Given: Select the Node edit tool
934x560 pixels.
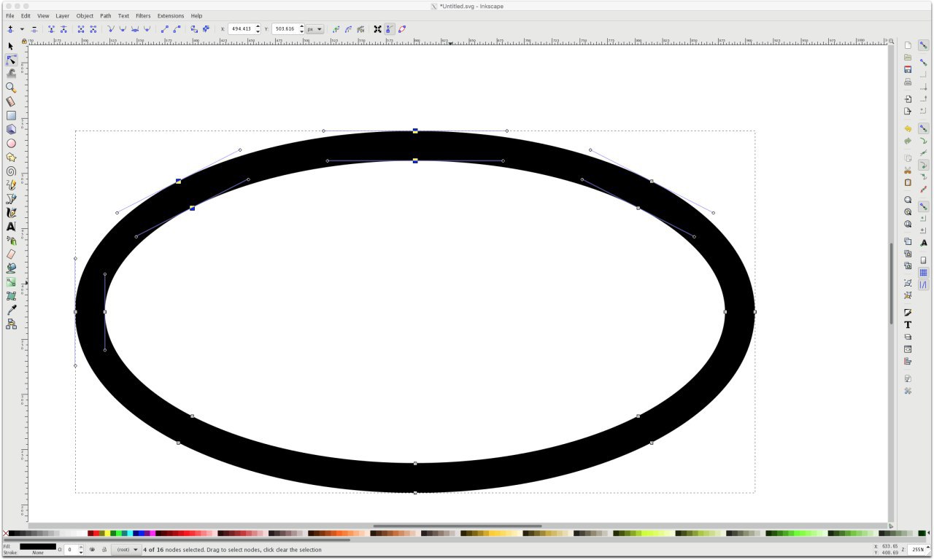Looking at the screenshot, I should [x=11, y=60].
